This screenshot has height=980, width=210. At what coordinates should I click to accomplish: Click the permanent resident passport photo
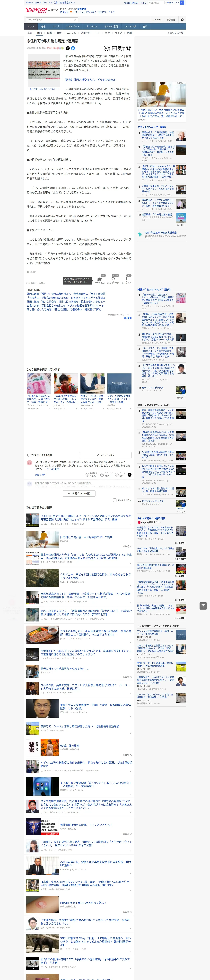click(44, 70)
